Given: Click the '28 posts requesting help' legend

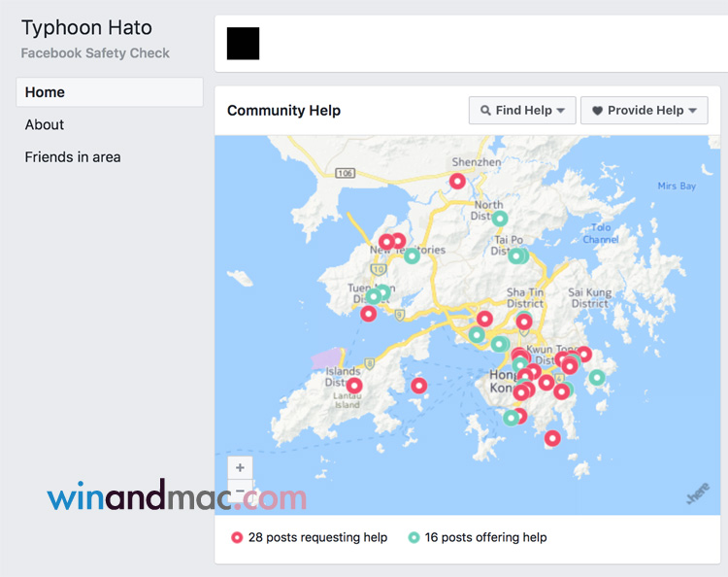Looking at the screenshot, I should coord(317,537).
